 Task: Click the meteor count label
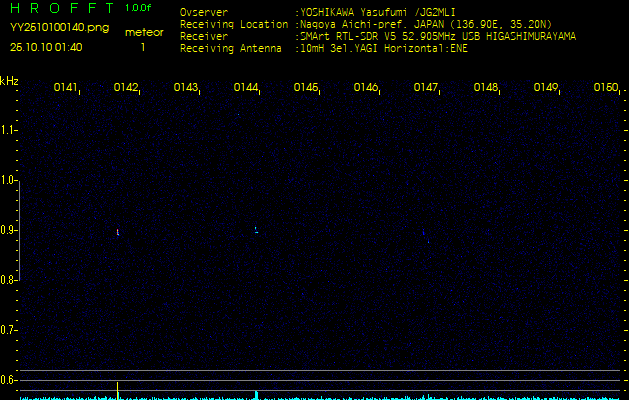tap(144, 33)
